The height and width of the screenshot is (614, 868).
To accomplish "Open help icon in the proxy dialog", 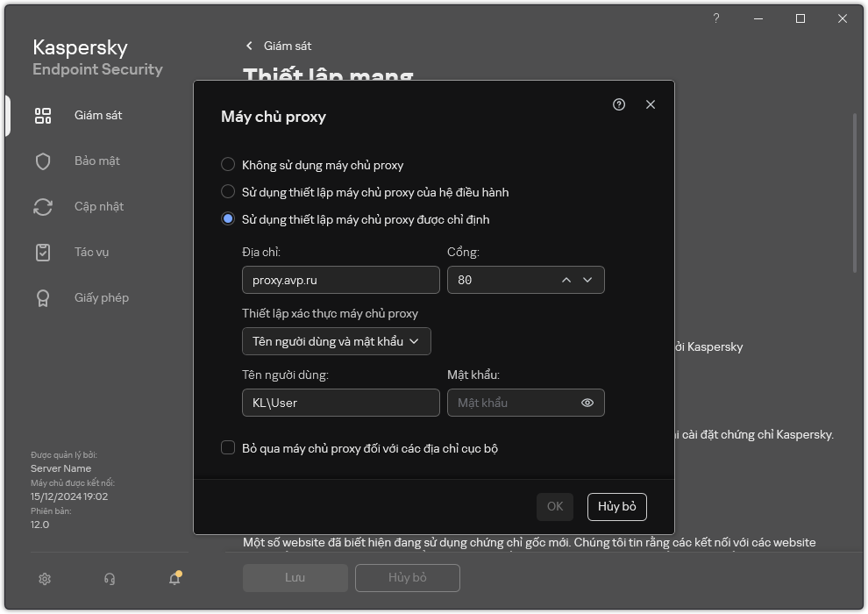I will coord(619,104).
